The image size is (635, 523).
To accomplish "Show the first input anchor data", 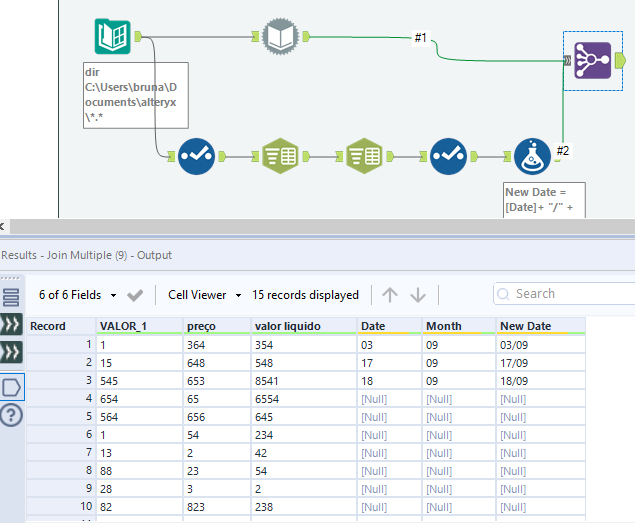I will [x=12, y=324].
